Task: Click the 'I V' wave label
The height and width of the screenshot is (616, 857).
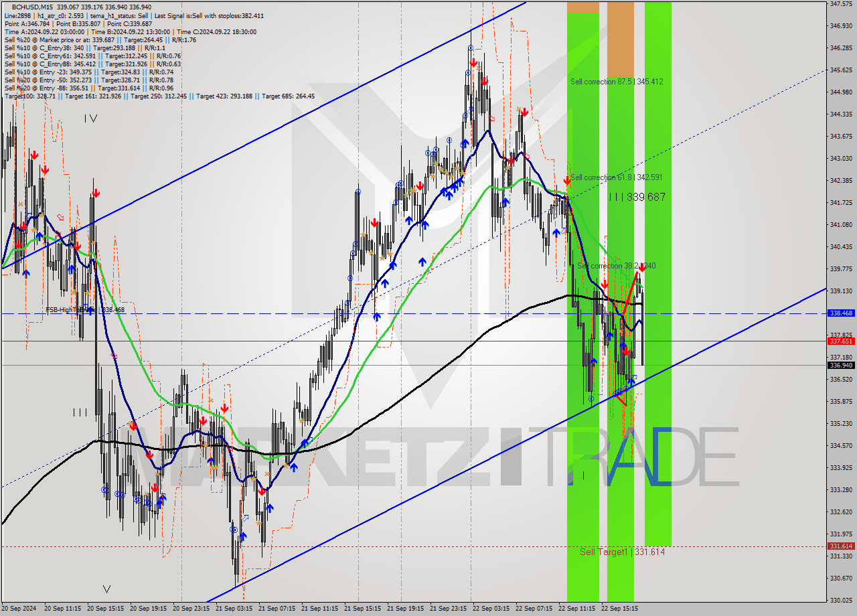Action: [91, 119]
